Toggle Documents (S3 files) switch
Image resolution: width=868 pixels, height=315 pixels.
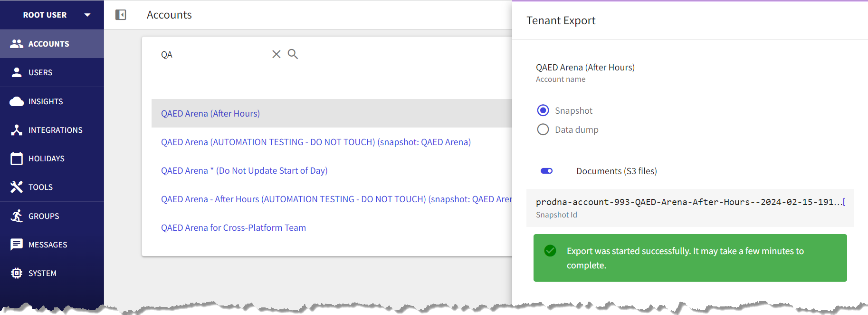(547, 171)
